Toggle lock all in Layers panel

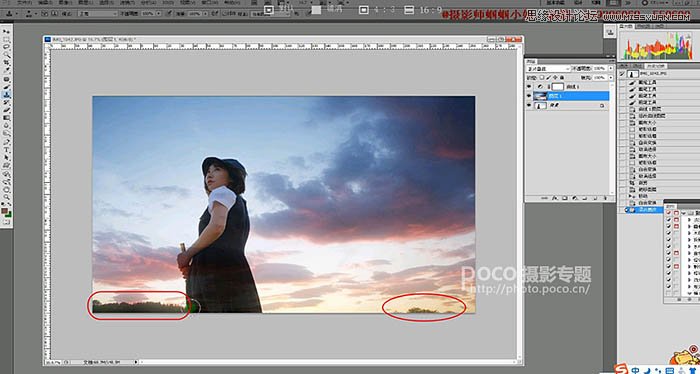pyautogui.click(x=562, y=78)
